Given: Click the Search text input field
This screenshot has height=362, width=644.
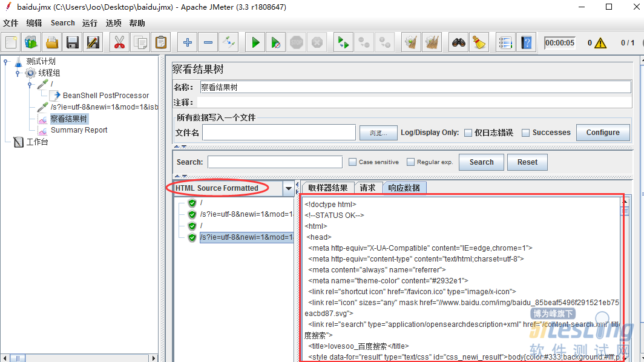Looking at the screenshot, I should pos(275,162).
